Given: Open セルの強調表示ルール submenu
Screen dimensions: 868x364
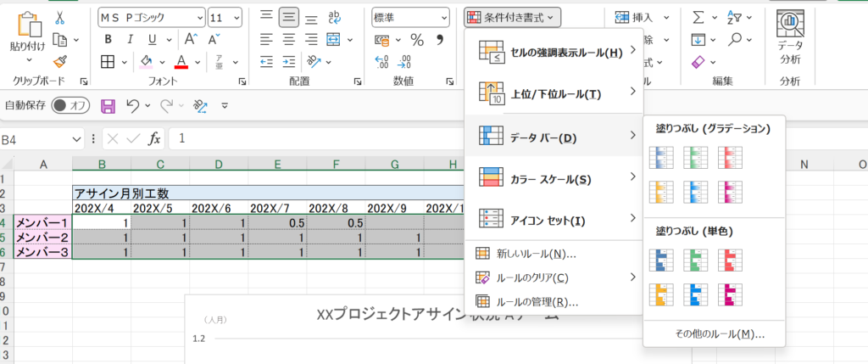Looking at the screenshot, I should pos(554,52).
